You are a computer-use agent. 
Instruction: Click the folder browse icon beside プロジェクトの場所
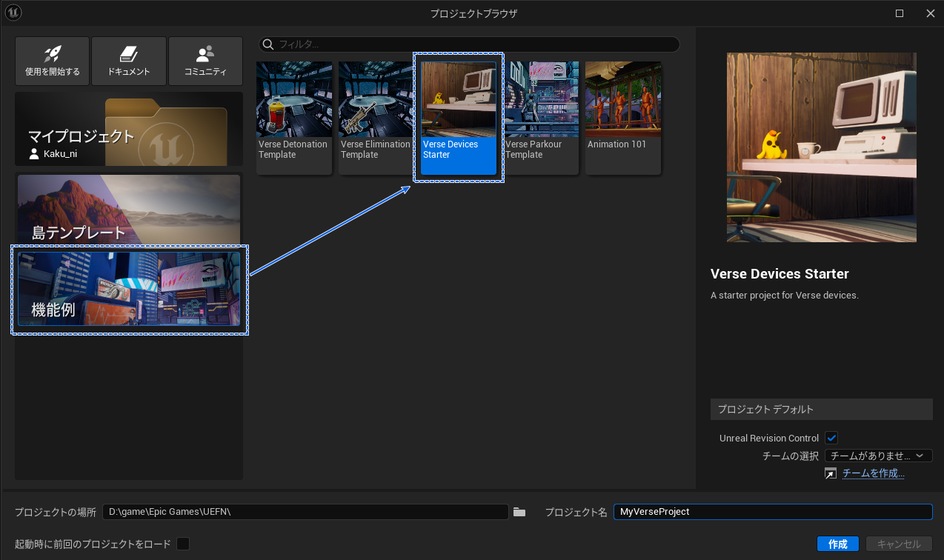pyautogui.click(x=519, y=511)
